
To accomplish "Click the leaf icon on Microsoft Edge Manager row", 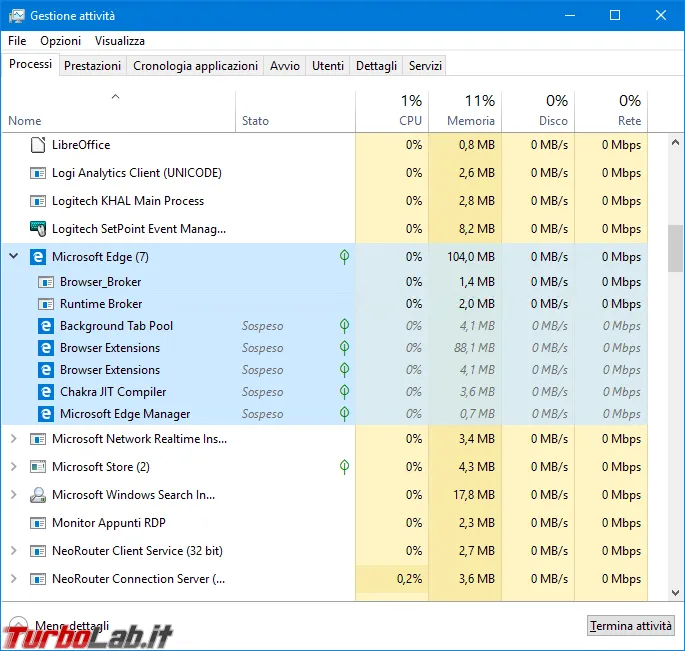I will 344,413.
